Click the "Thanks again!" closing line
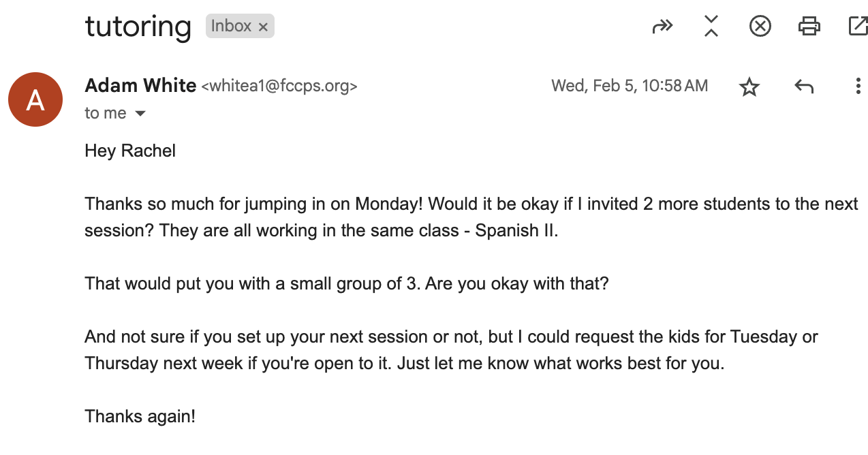This screenshot has height=455, width=868. (x=140, y=416)
